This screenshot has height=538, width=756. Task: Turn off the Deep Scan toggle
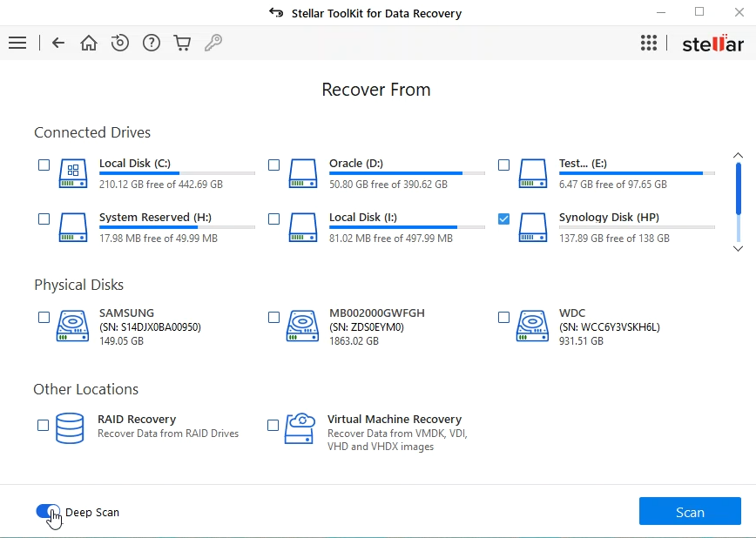click(48, 512)
